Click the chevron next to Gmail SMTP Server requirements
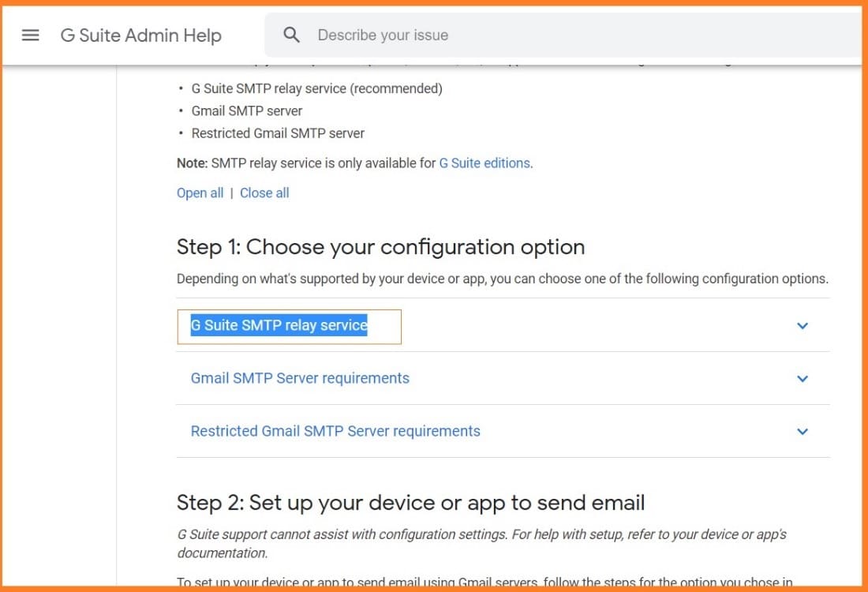Image resolution: width=868 pixels, height=592 pixels. pyautogui.click(x=803, y=379)
